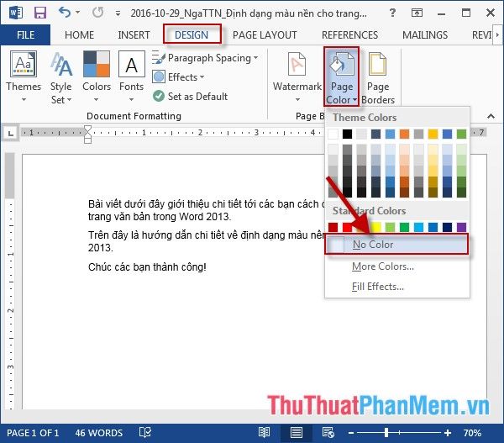This screenshot has width=504, height=443.
Task: Click the zoom slider handle
Action: click(386, 433)
